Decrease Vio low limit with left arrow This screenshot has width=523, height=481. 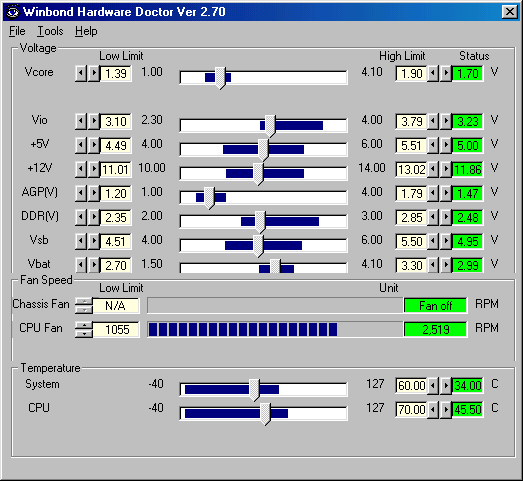click(x=81, y=121)
